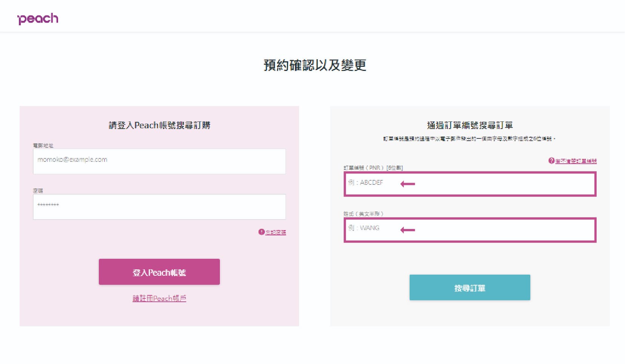Click the Peach logo
This screenshot has height=364, width=625.
tap(38, 18)
